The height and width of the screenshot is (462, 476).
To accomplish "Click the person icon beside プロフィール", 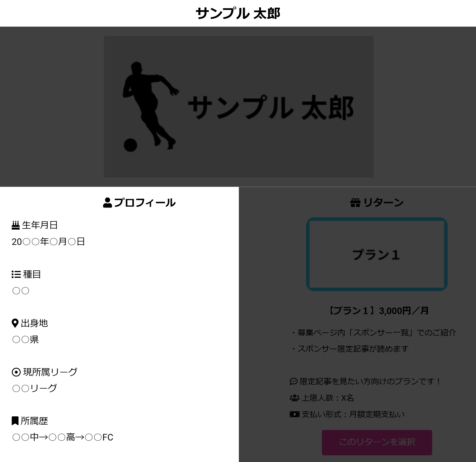I will tap(107, 203).
